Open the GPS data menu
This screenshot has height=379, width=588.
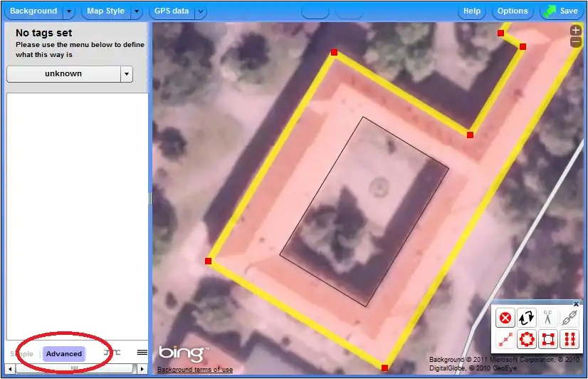click(x=172, y=11)
